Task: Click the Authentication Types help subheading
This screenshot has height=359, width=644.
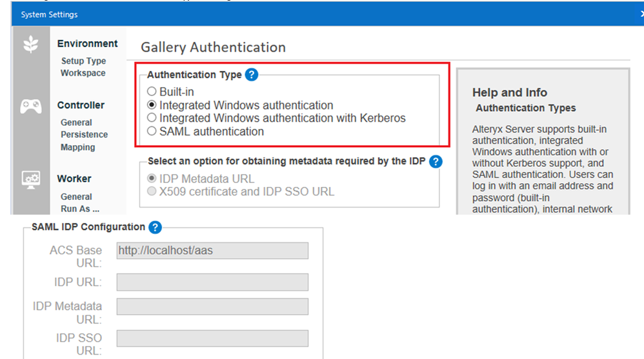Action: pos(526,108)
